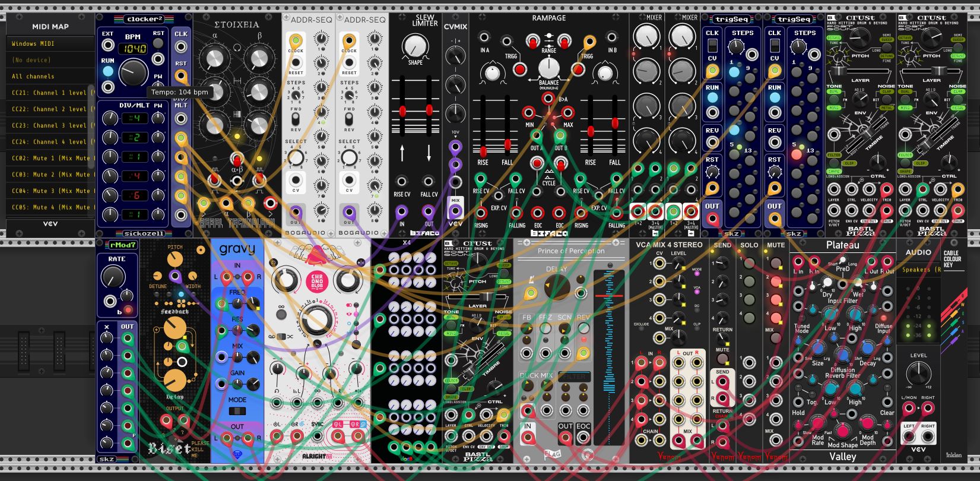Push the left red CYCLE button on Rampage
This screenshot has width=980, height=481.
coord(537,163)
